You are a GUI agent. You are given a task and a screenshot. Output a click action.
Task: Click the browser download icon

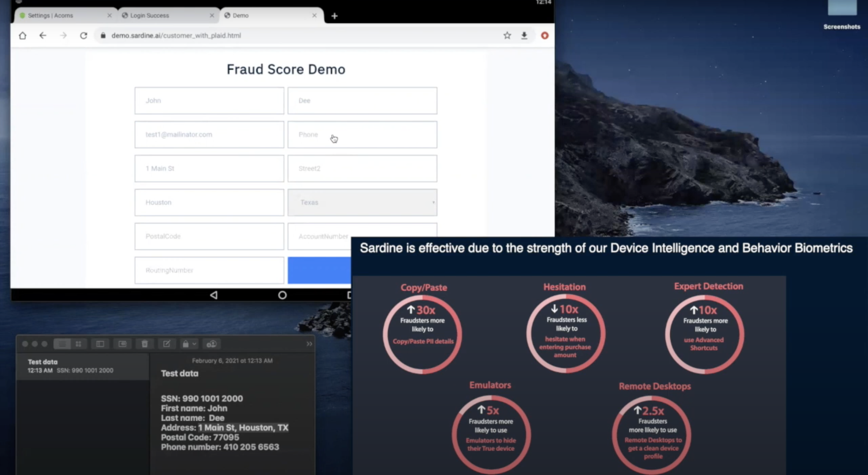point(524,35)
